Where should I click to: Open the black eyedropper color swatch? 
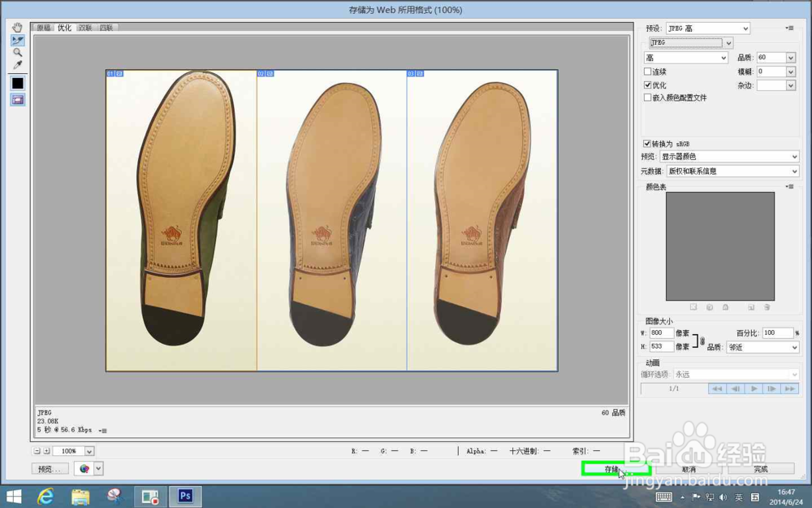18,83
